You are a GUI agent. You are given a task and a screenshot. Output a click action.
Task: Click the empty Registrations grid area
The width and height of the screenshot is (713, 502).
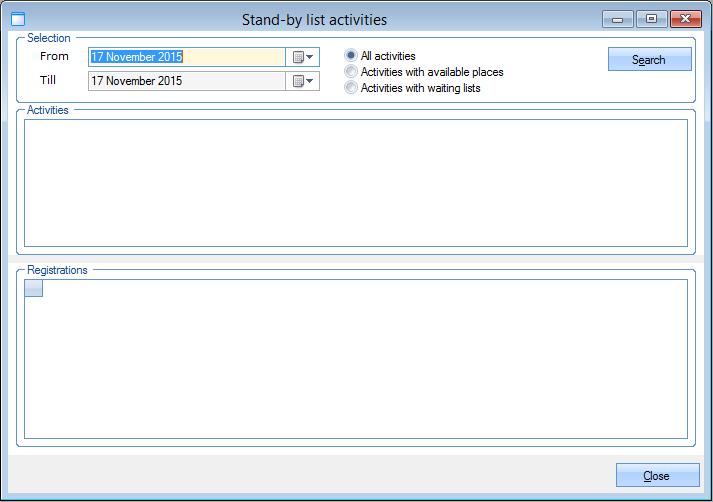click(355, 365)
